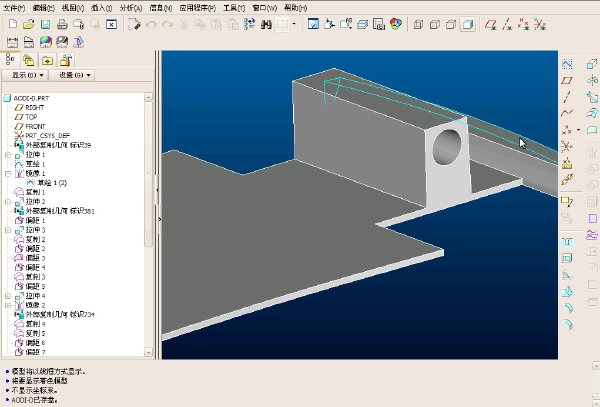Viewport: 600px width, 407px height.
Task: Open the 文件(F) menu
Action: pos(14,8)
